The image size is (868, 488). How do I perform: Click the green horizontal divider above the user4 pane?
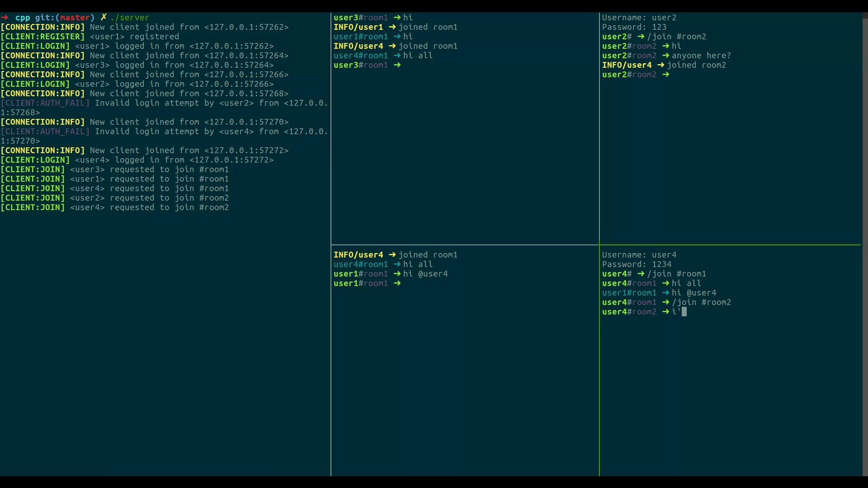[x=730, y=245]
